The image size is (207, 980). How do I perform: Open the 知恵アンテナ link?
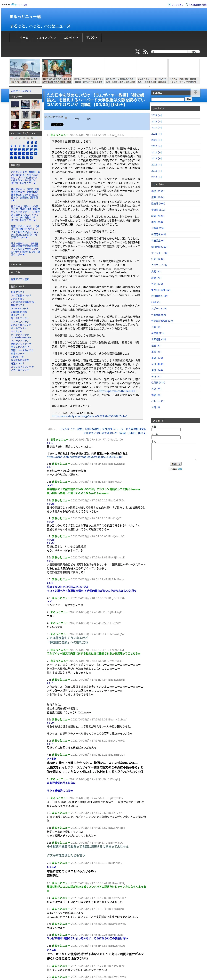point(17,292)
